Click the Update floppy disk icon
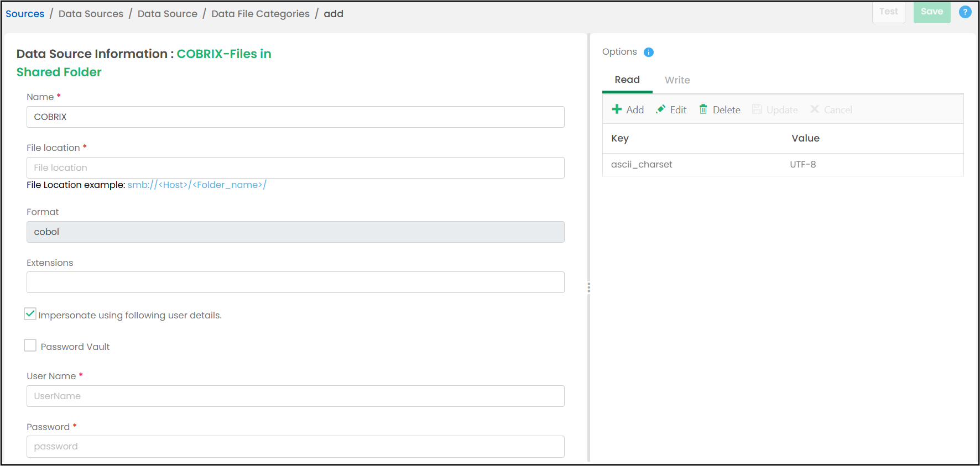This screenshot has width=980, height=466. coord(757,109)
